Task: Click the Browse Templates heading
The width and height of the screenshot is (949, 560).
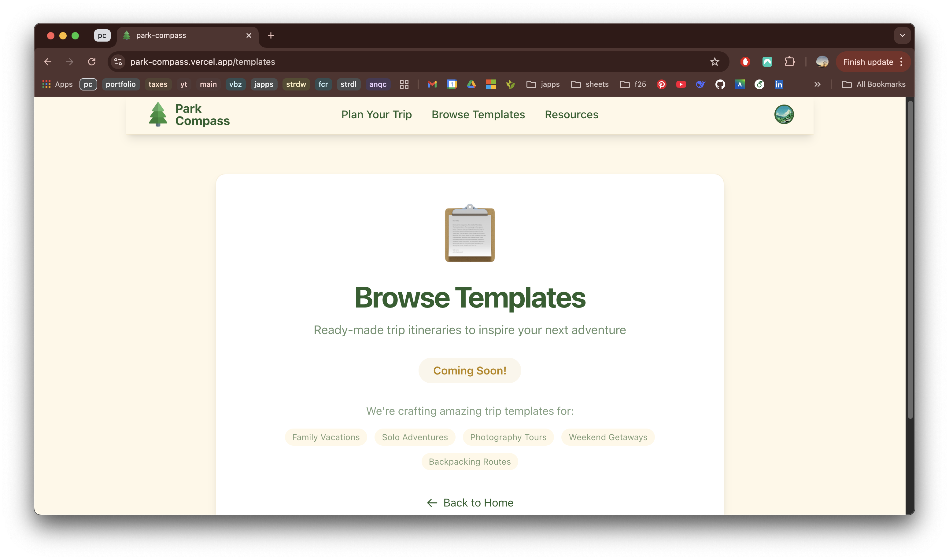Action: [x=470, y=297]
